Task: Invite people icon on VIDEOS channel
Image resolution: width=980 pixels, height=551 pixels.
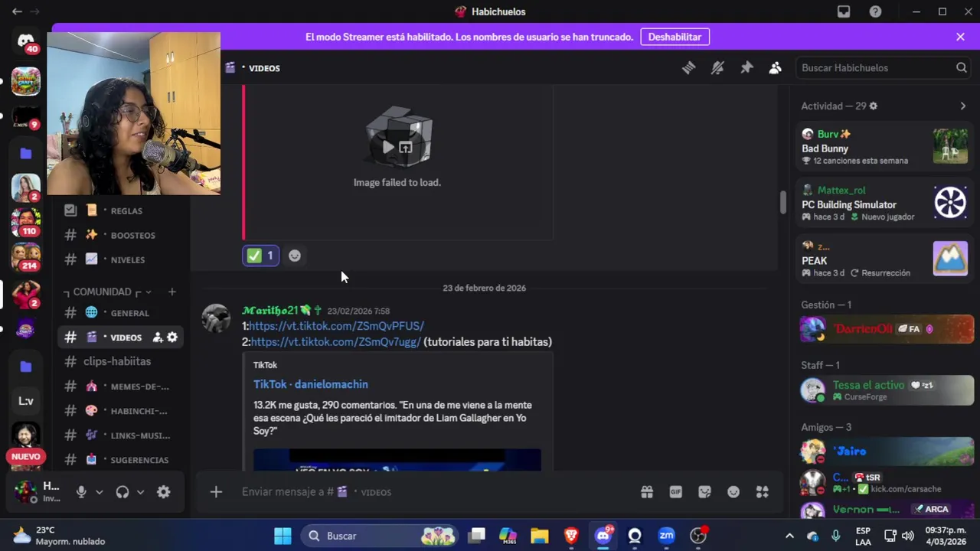Action: click(157, 337)
